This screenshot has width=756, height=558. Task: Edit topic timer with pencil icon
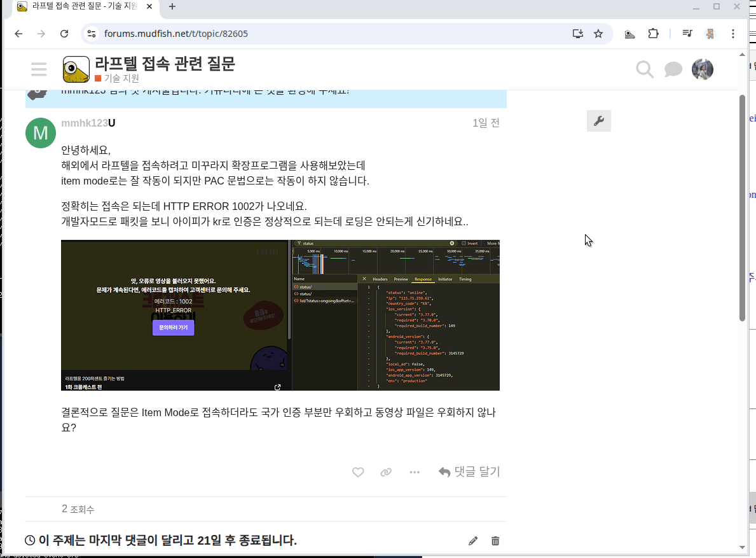(473, 541)
